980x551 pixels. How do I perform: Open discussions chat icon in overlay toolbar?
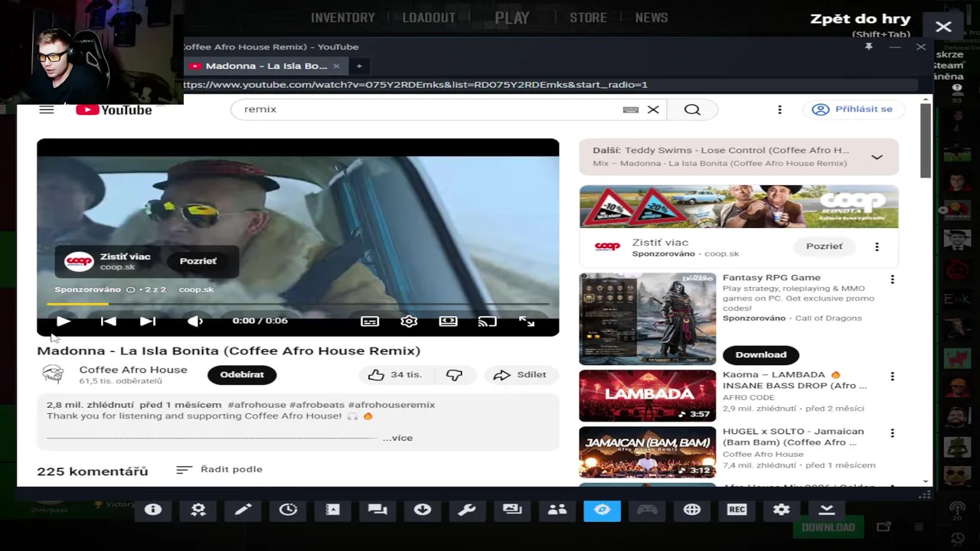click(377, 510)
